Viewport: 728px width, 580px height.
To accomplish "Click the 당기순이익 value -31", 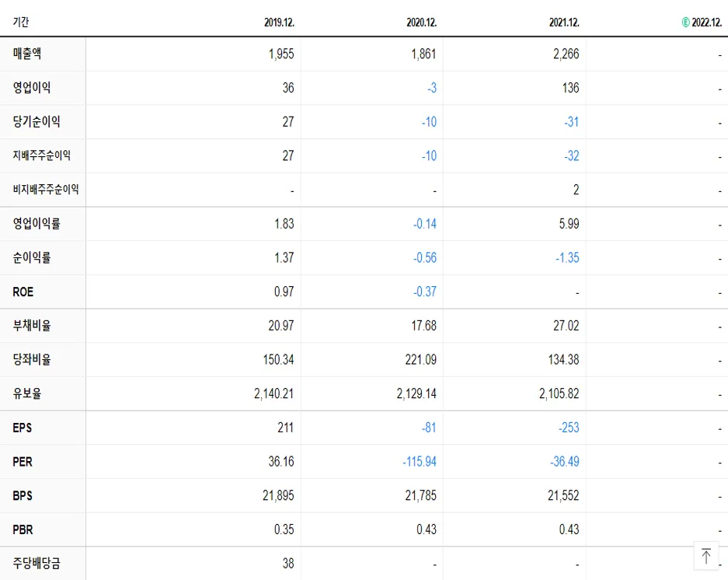I will (572, 122).
